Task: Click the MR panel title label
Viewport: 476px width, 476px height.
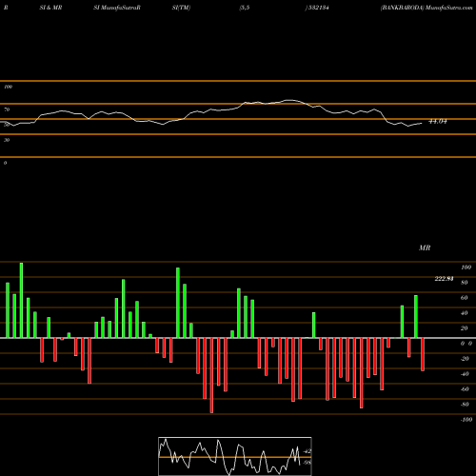Action: tap(425, 248)
